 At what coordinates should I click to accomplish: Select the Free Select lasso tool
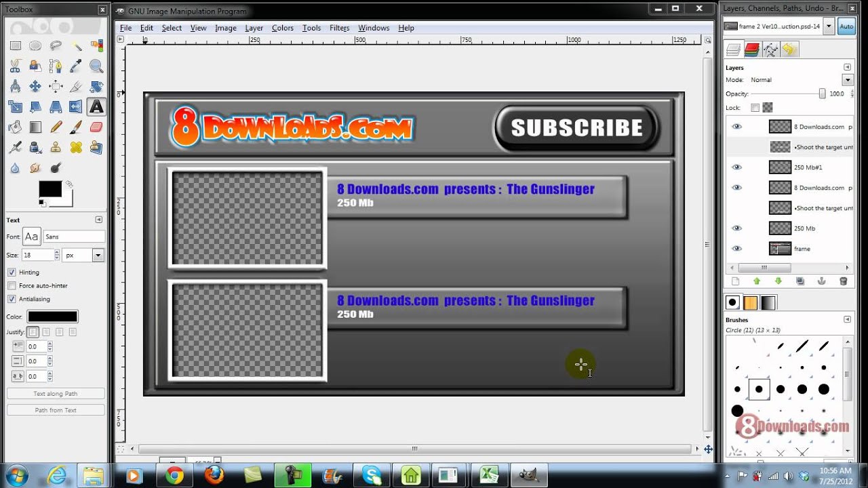(x=56, y=46)
